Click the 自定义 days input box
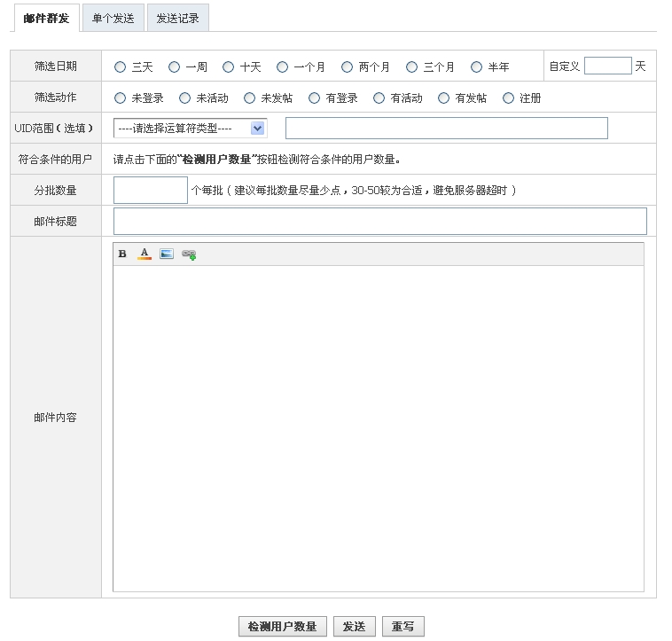 point(607,66)
